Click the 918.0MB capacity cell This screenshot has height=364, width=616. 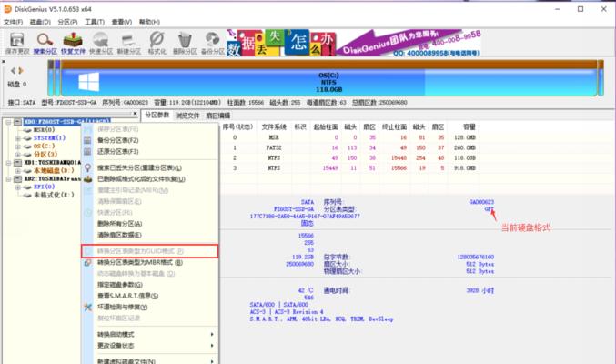pos(465,167)
